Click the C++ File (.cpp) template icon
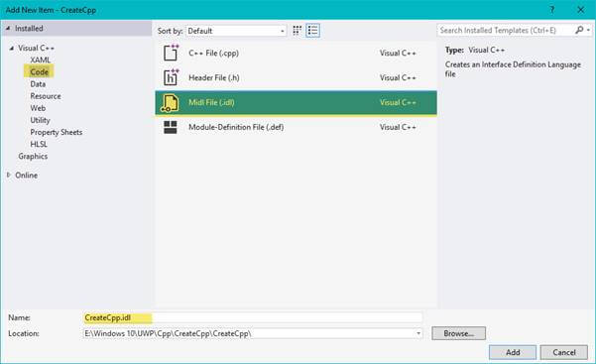The width and height of the screenshot is (596, 364). point(171,53)
